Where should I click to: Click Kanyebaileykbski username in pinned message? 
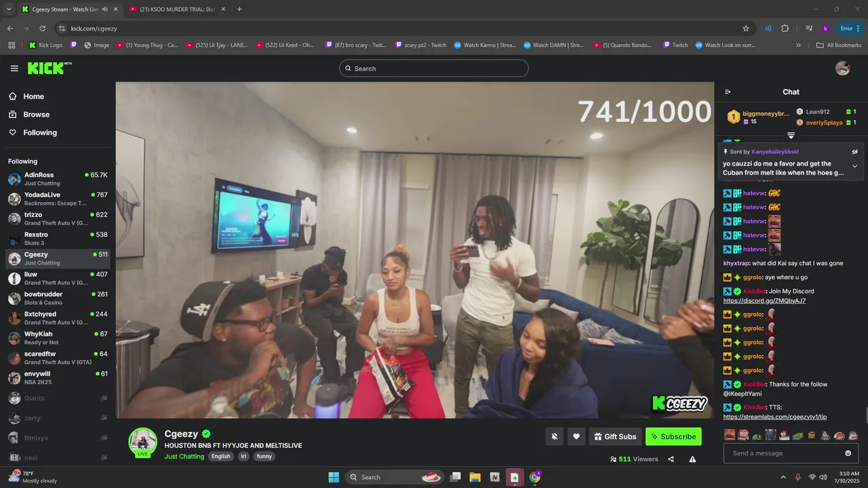775,152
